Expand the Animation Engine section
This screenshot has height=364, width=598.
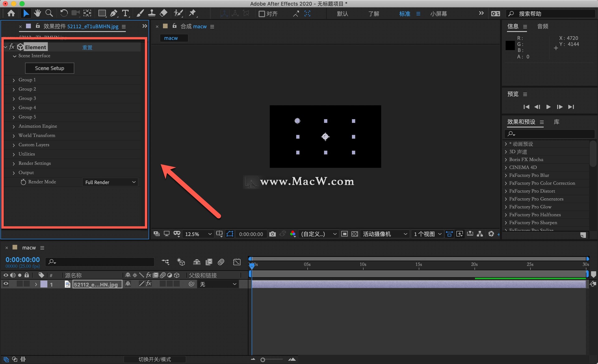(x=14, y=126)
